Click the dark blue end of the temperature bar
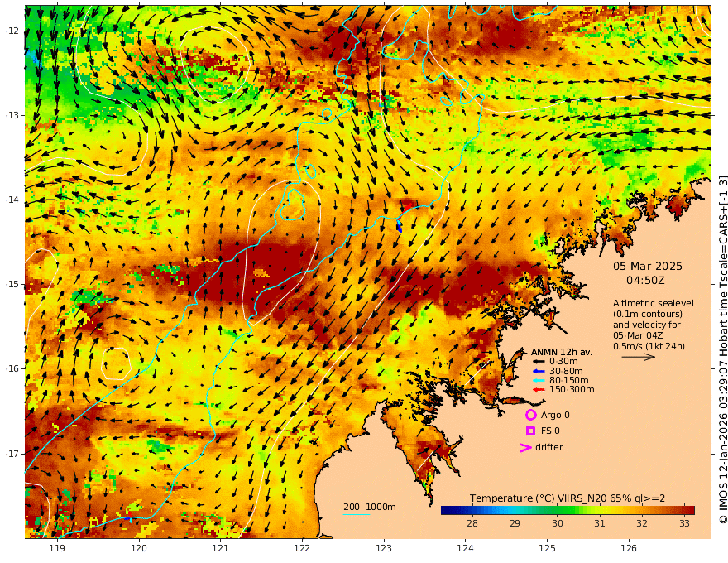728x563 pixels. point(445,511)
